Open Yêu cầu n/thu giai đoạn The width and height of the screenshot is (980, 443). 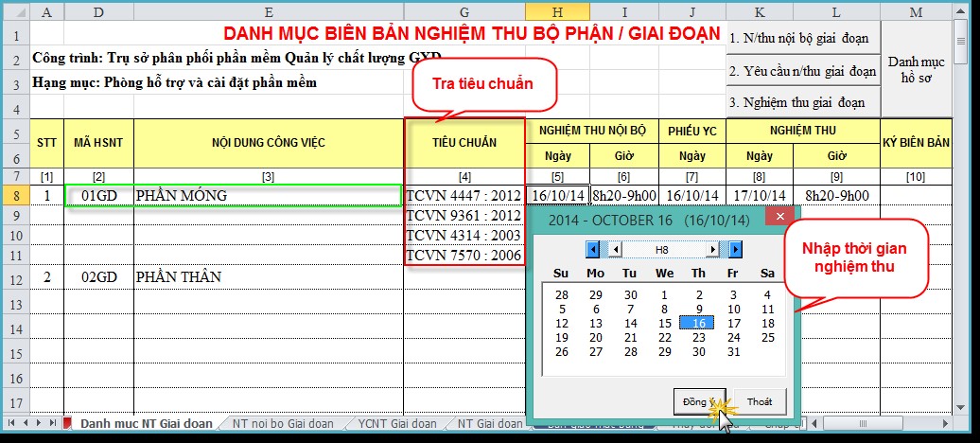point(802,71)
